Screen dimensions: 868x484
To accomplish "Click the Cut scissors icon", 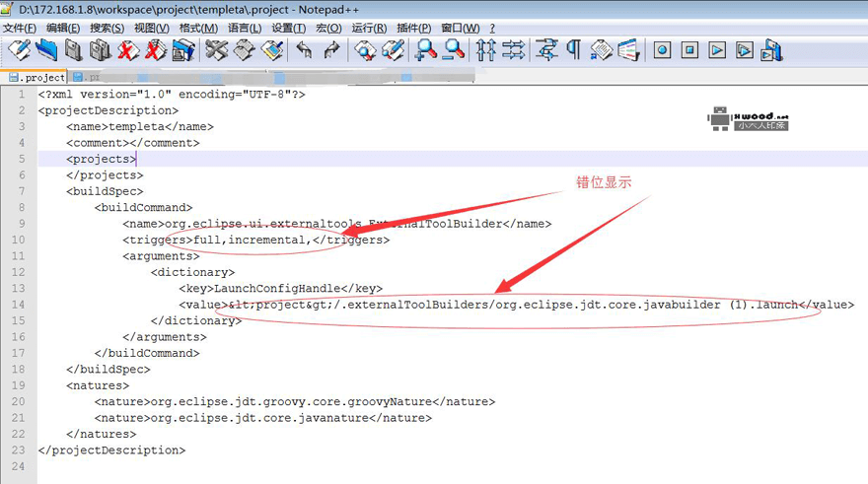I will click(216, 50).
